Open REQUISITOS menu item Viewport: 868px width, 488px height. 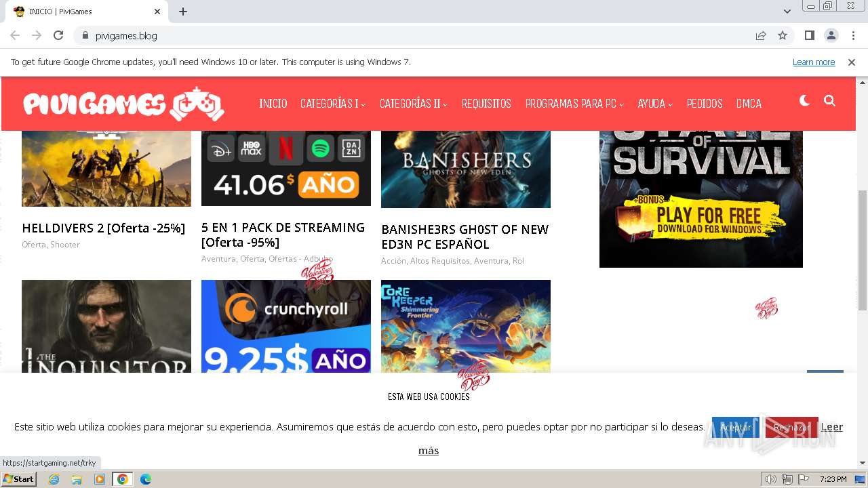(x=486, y=104)
